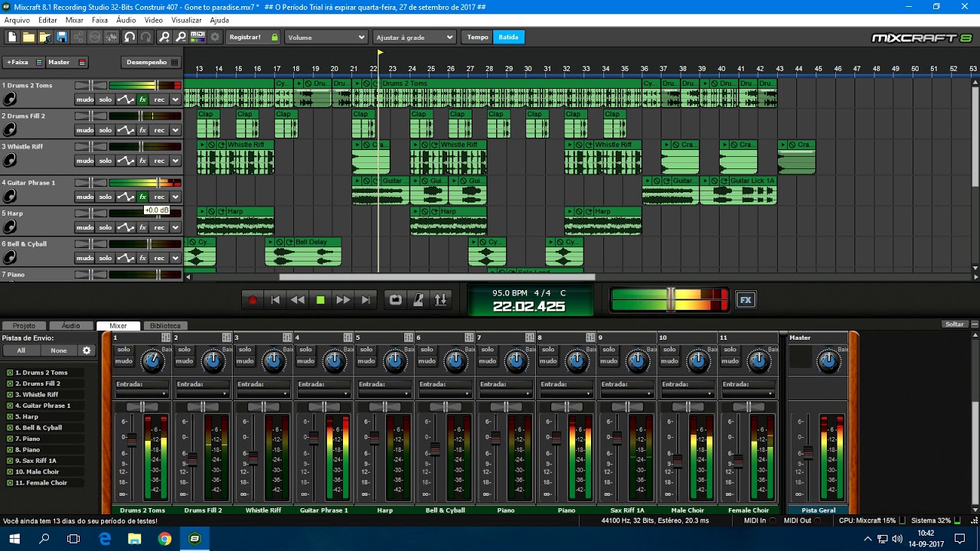Click the Master track button
Screen dimensions: 980x551
67,63
